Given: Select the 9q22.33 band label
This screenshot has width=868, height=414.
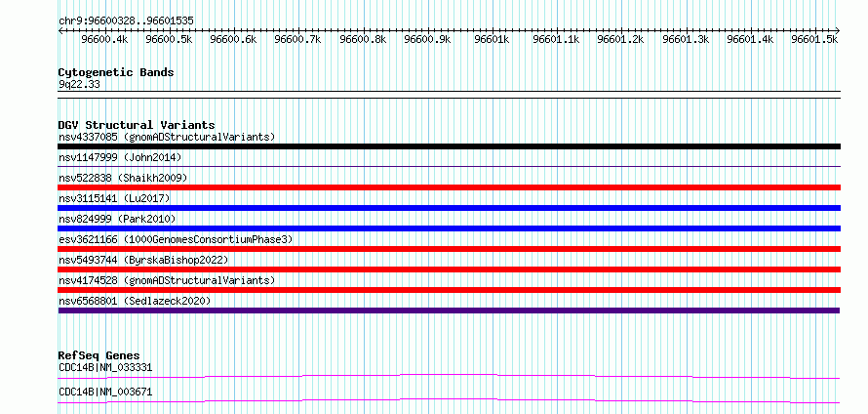Looking at the screenshot, I should click(79, 85).
